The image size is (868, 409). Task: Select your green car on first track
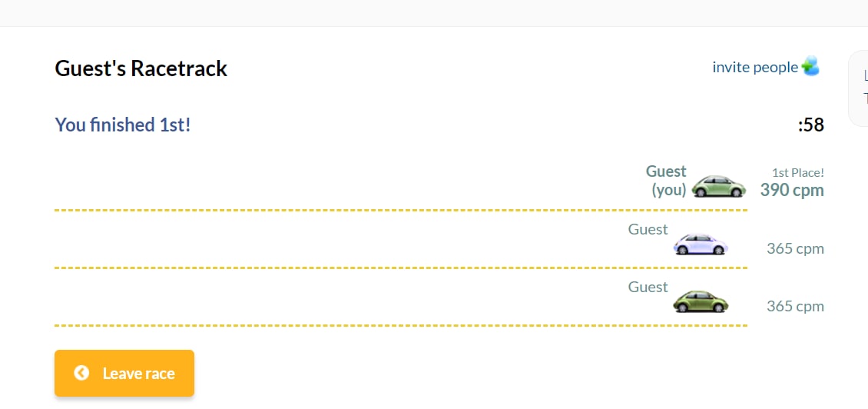[x=718, y=186]
